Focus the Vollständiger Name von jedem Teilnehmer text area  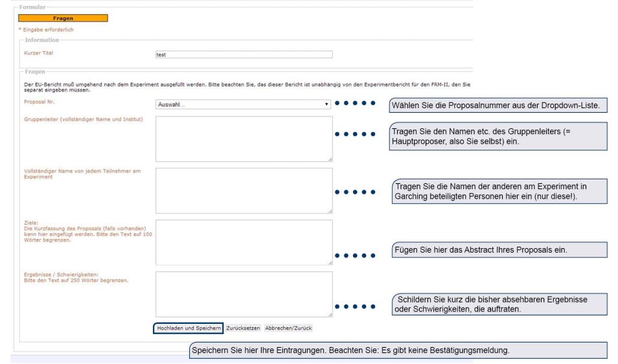pos(244,190)
